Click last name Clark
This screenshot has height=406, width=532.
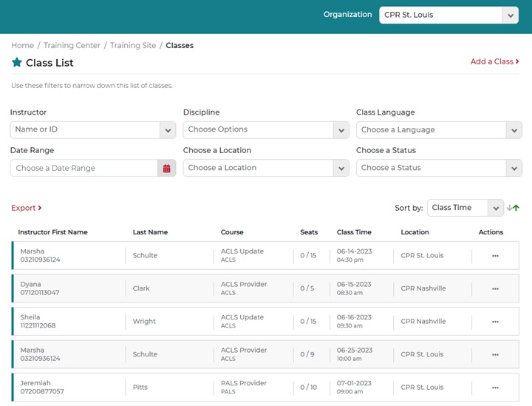click(141, 288)
